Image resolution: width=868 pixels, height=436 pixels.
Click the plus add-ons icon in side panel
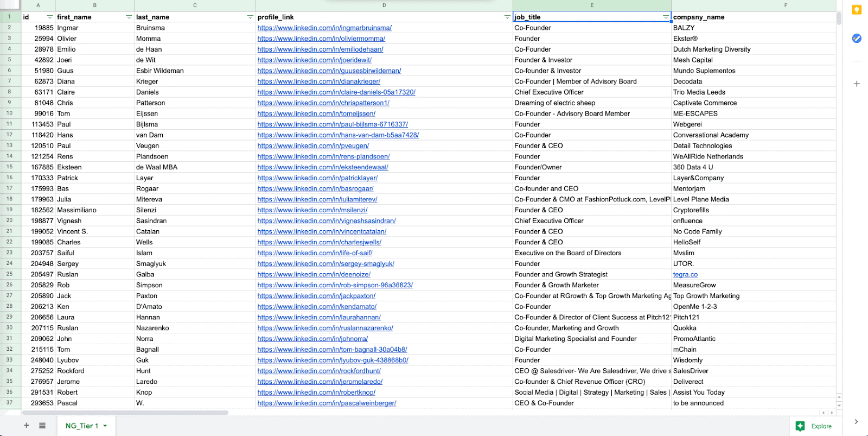coord(857,84)
